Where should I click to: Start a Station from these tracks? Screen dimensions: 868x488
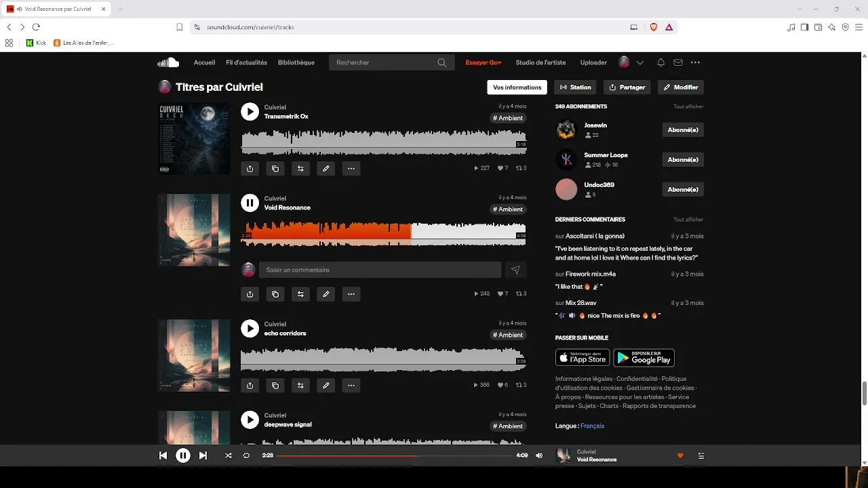[575, 87]
